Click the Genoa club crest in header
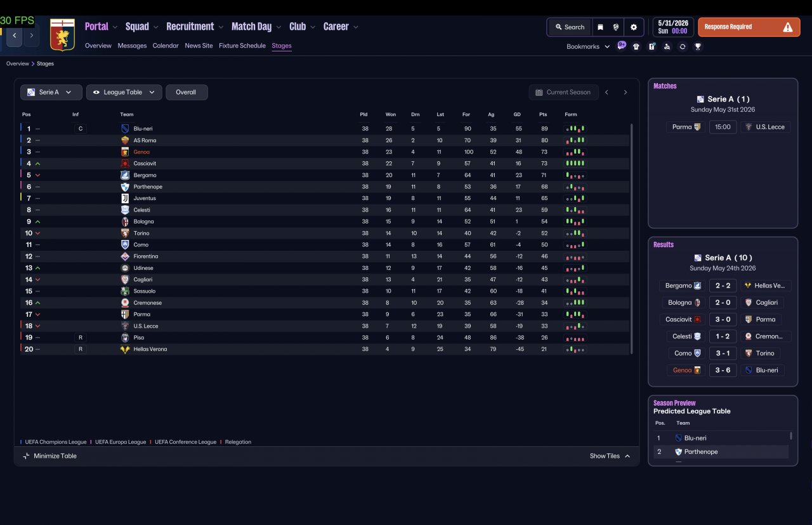The height and width of the screenshot is (525, 812). coord(62,35)
